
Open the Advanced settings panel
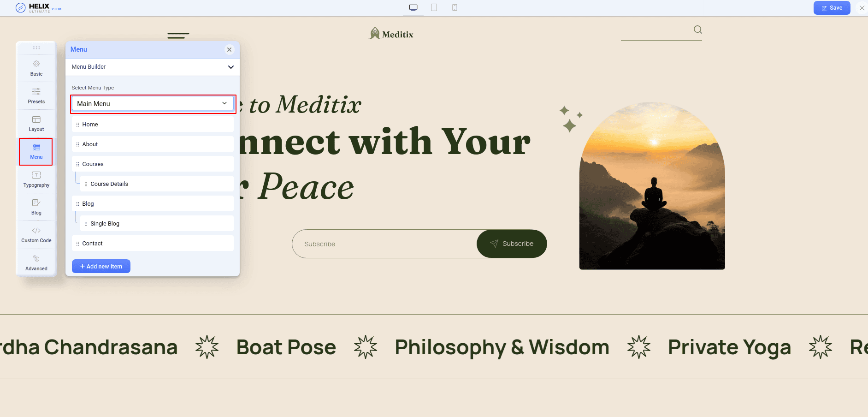(x=36, y=262)
